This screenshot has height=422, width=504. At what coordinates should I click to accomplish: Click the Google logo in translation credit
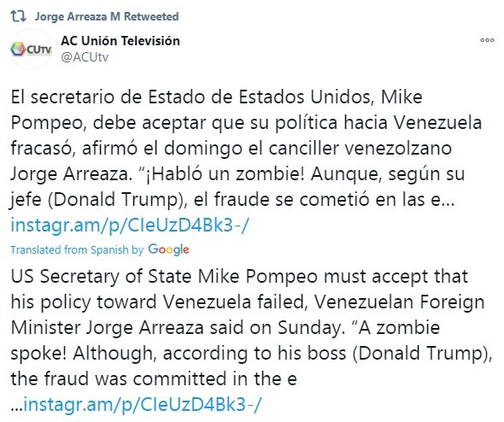[x=169, y=249]
